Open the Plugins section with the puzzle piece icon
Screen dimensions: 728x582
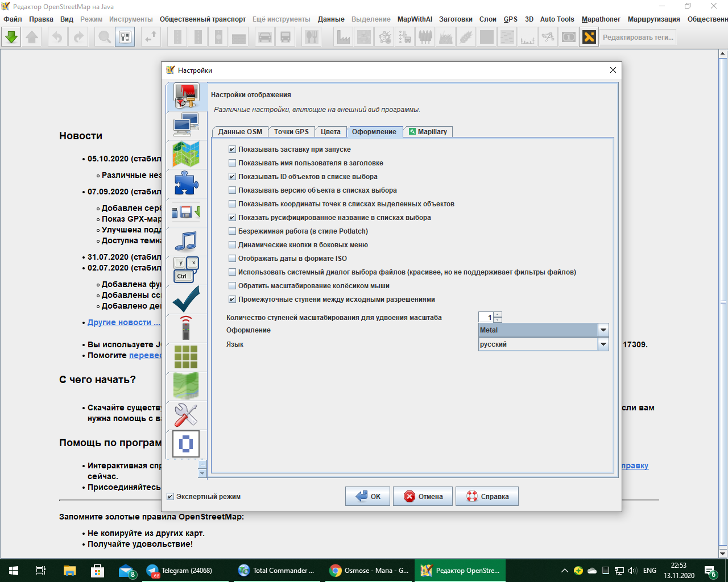click(186, 183)
